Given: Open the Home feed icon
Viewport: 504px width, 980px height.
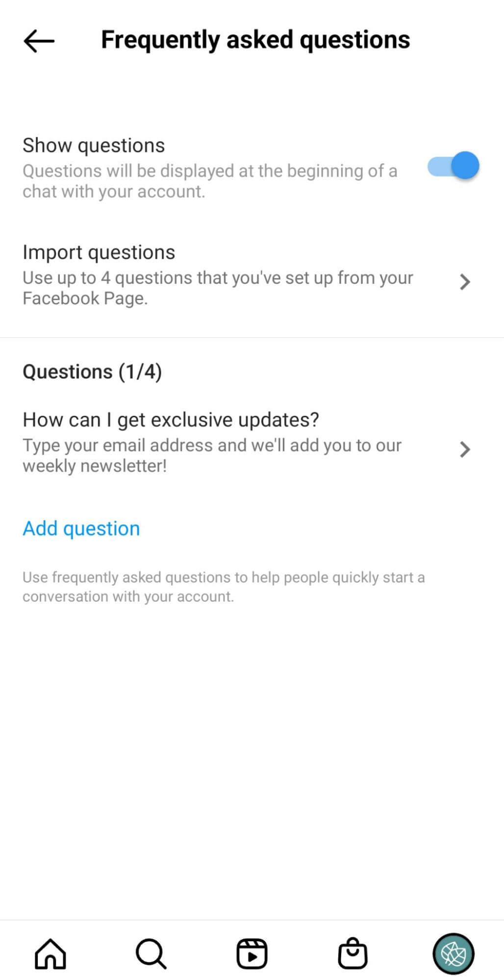Looking at the screenshot, I should point(50,954).
